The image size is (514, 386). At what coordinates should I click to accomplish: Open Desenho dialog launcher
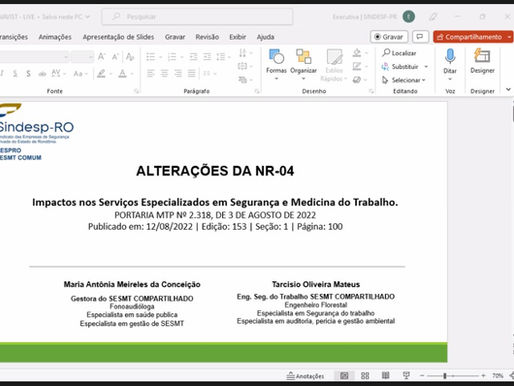(371, 91)
